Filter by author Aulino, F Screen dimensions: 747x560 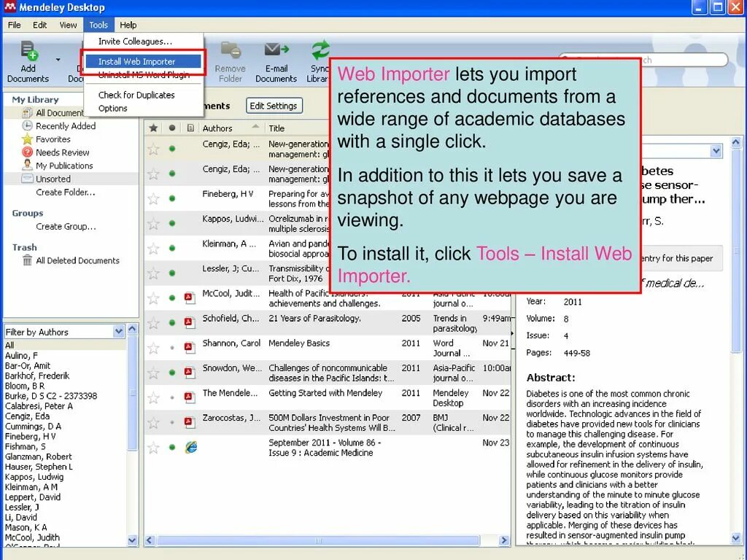(x=21, y=355)
